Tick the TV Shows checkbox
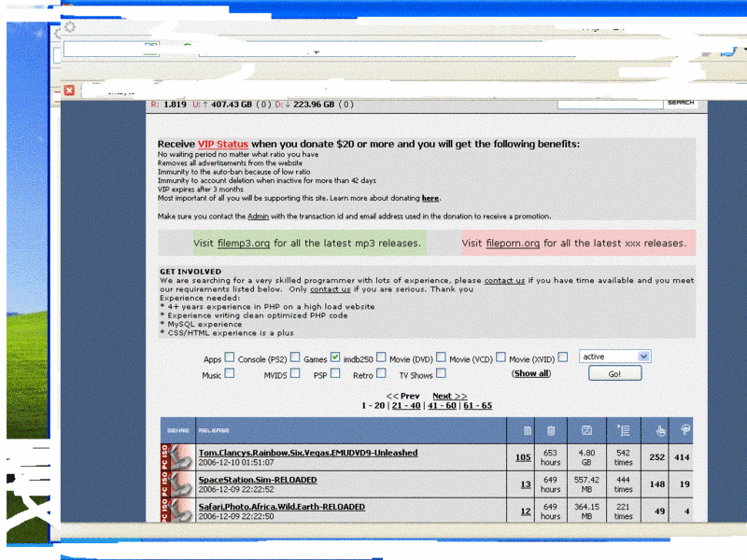The height and width of the screenshot is (560, 747). click(441, 373)
